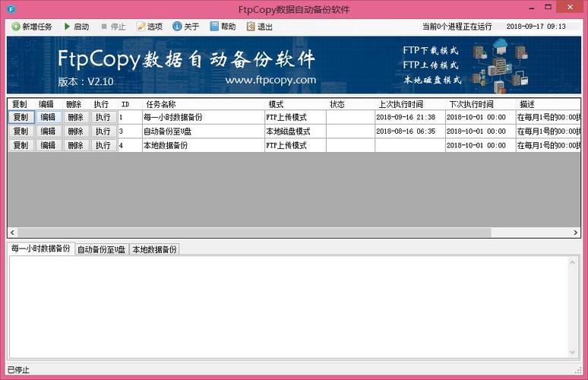Execute the 自动备份至U盘 task

[x=103, y=131]
